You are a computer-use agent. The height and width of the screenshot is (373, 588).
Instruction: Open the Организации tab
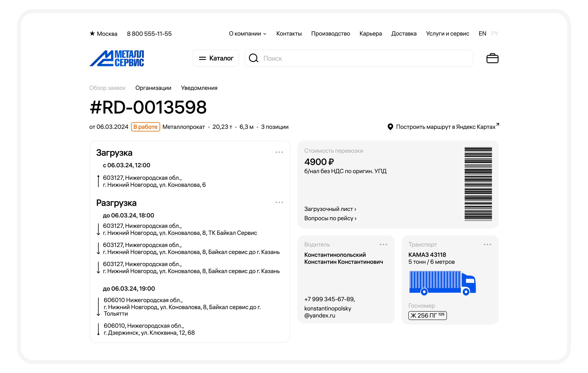[153, 88]
